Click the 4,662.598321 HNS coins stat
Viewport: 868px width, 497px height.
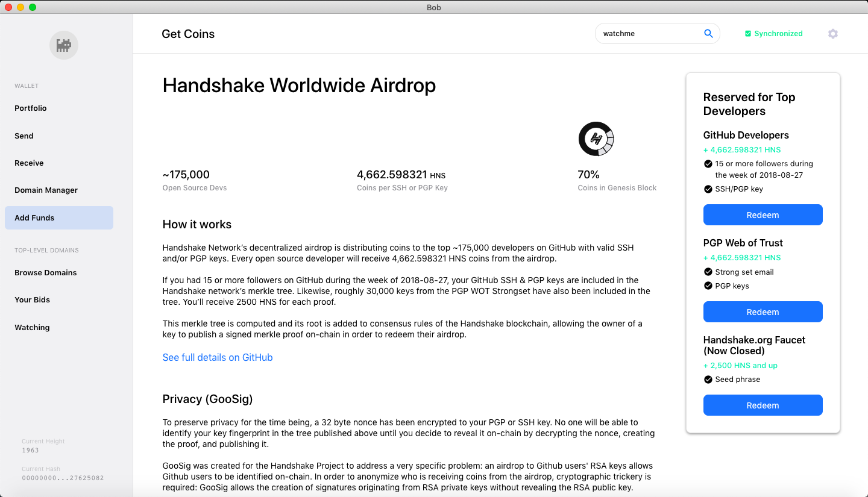(402, 180)
